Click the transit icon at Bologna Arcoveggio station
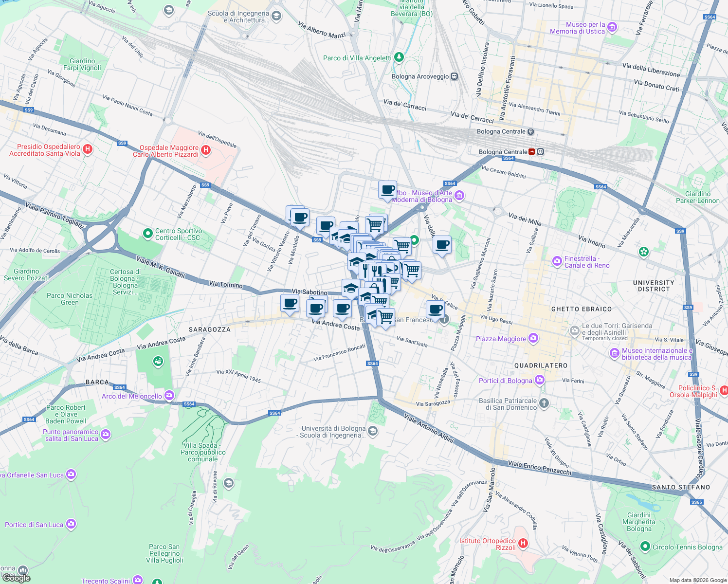This screenshot has height=584, width=728. pos(454,76)
